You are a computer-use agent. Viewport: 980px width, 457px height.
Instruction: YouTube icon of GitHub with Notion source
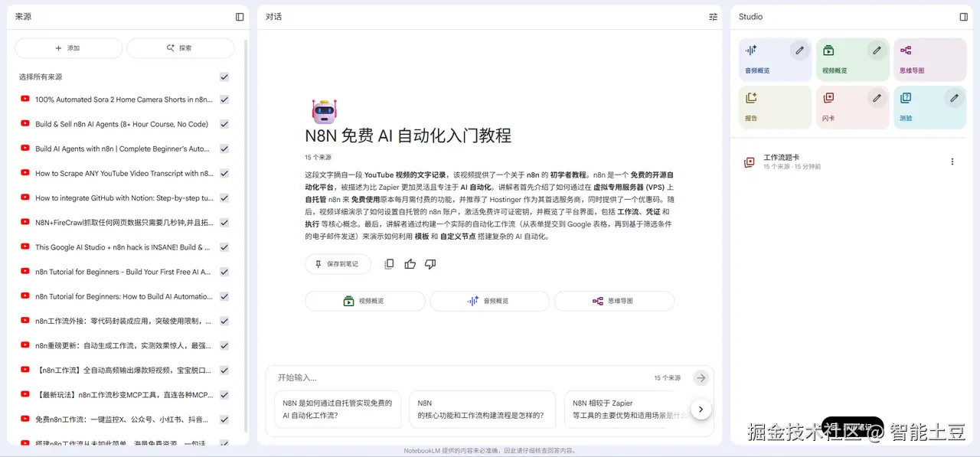coord(25,197)
